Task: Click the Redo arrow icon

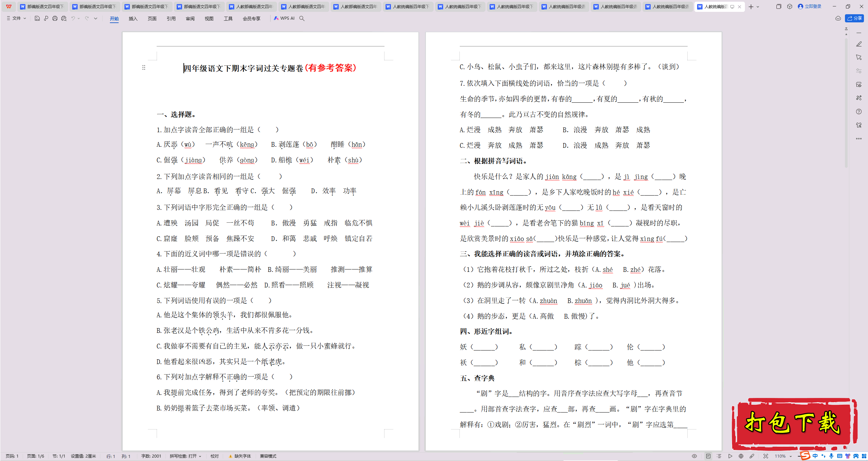Action: click(87, 18)
